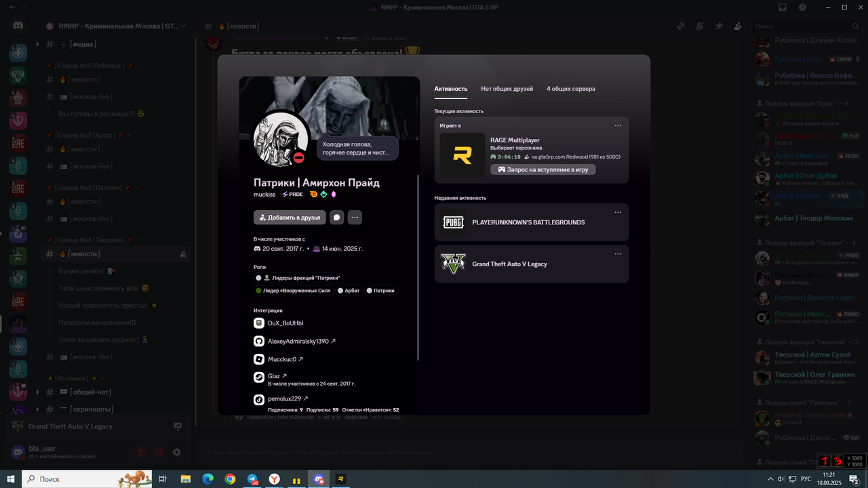The width and height of the screenshot is (868, 488).
Task: Switch to 4 общих сервера tab
Action: [x=571, y=89]
